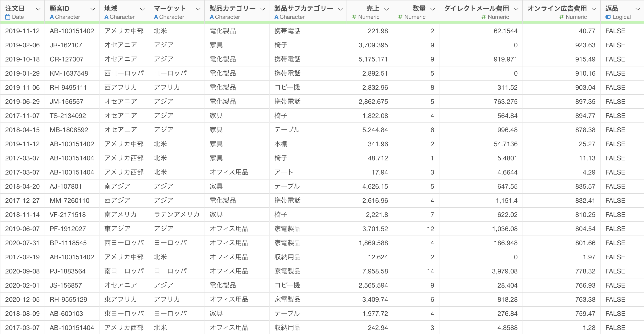
Task: Click the Numeric hash icon under オンライン広告費用
Action: [x=561, y=17]
